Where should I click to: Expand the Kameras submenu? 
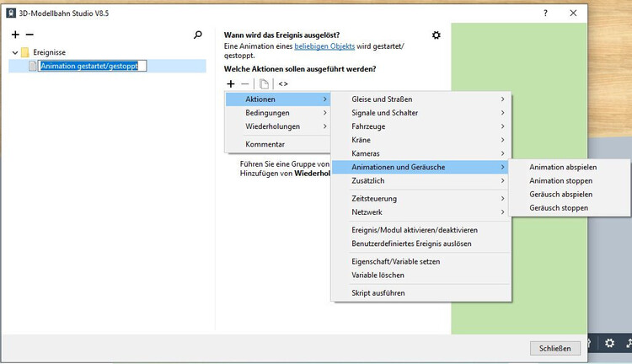420,153
